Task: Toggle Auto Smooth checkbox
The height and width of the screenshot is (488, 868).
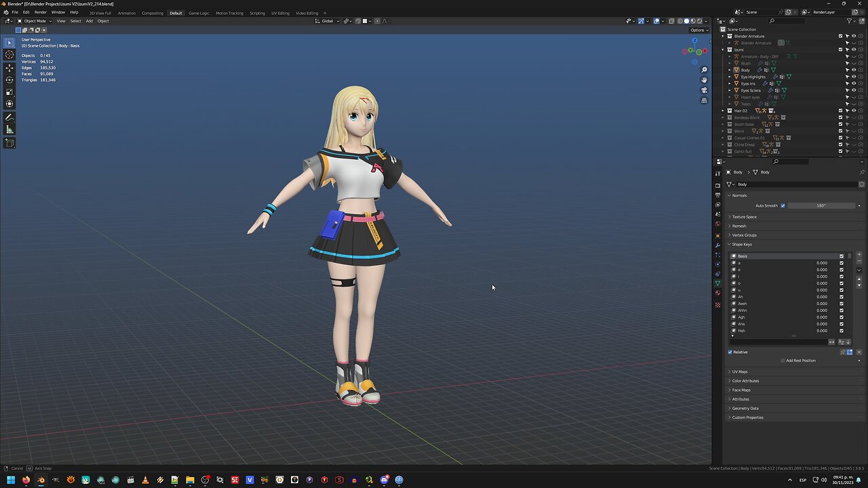Action: click(x=783, y=205)
